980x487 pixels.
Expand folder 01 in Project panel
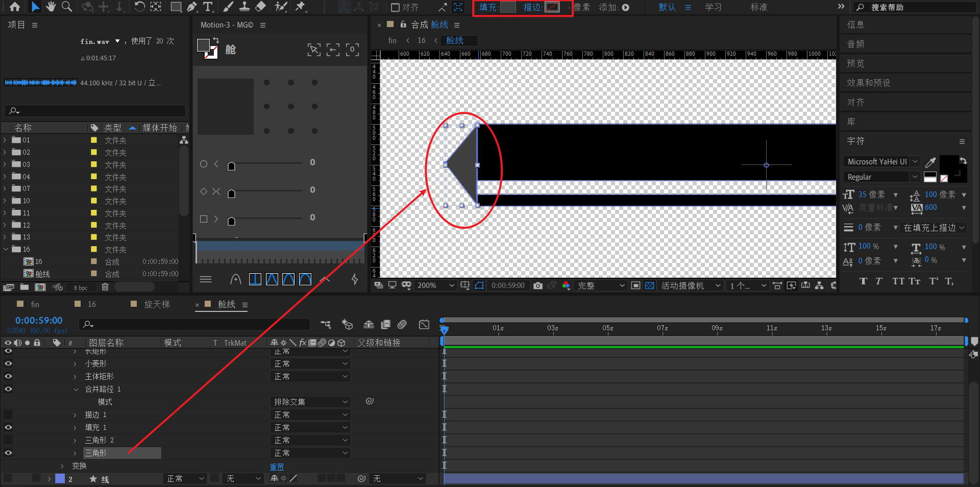point(5,140)
